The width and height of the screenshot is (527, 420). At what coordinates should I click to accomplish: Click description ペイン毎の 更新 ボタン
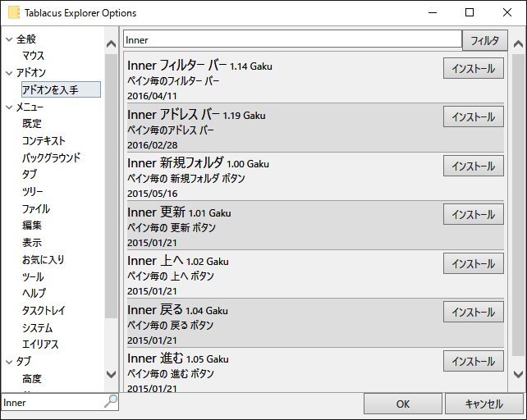click(172, 227)
